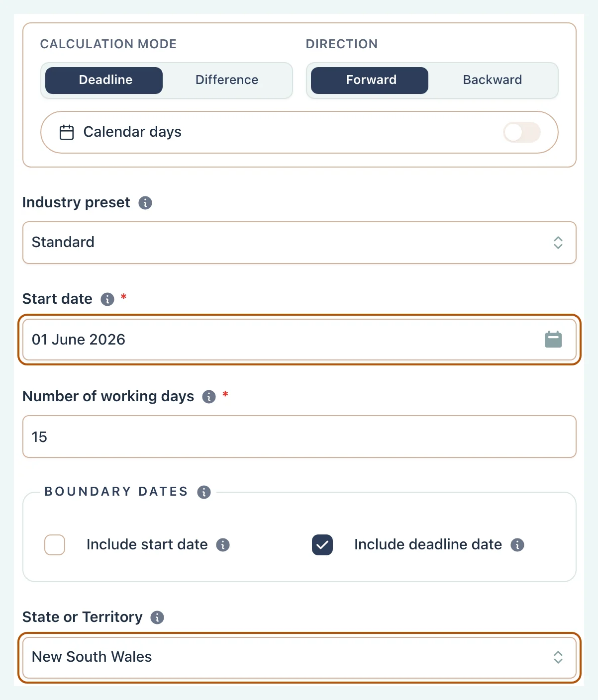Toggle the Calendar days switch
This screenshot has width=598, height=700.
[522, 132]
